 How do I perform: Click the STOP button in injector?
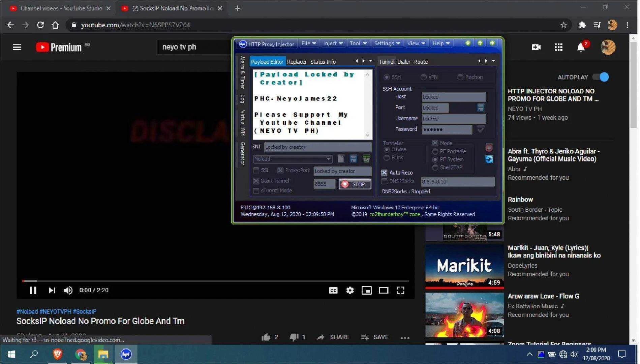coord(355,184)
